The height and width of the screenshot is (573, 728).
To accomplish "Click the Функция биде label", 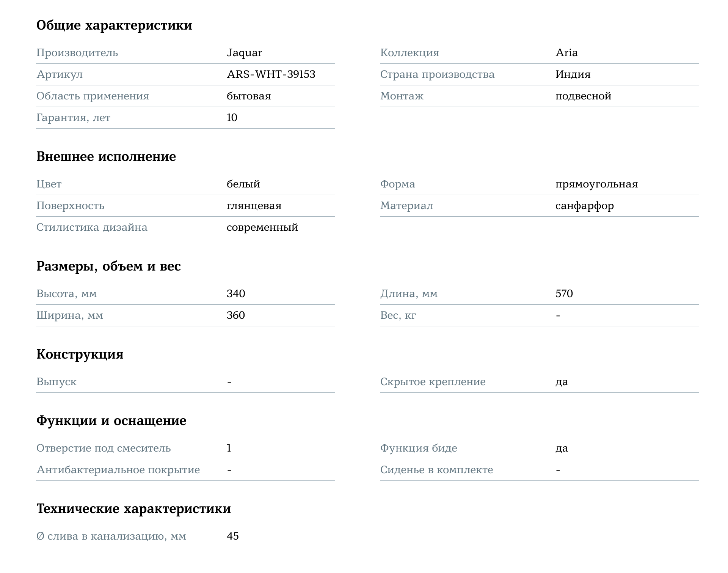I will pyautogui.click(x=419, y=448).
